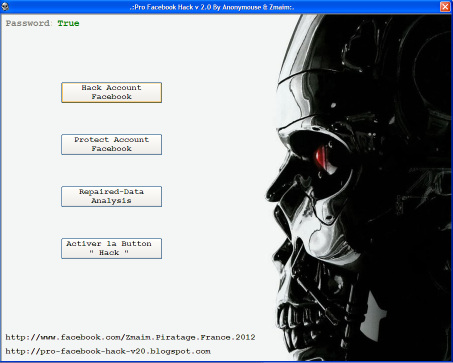Close the Pro Facebook Hack window
The image size is (453, 363).
click(x=445, y=7)
